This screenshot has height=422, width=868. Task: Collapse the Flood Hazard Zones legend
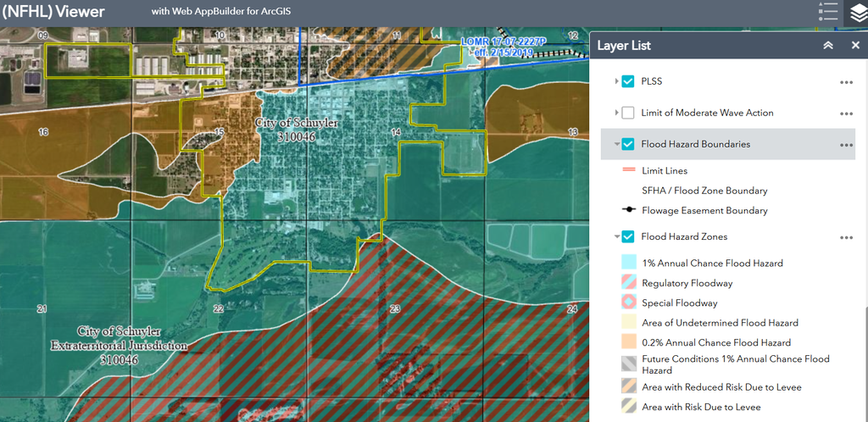coord(617,237)
